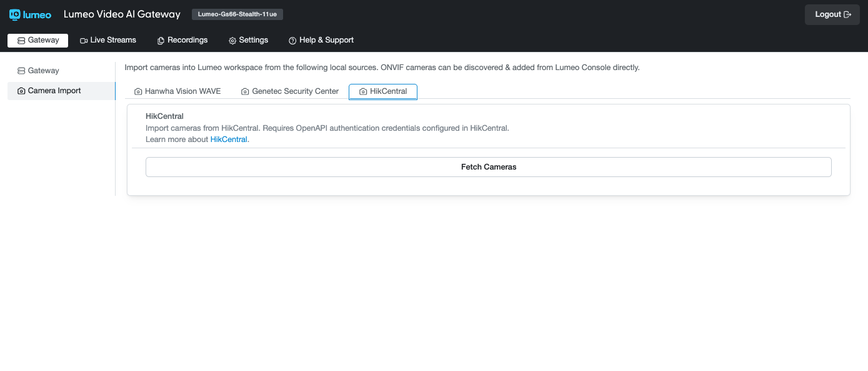Viewport: 868px width, 371px height.
Task: Select the HikCentral tab
Action: (383, 91)
